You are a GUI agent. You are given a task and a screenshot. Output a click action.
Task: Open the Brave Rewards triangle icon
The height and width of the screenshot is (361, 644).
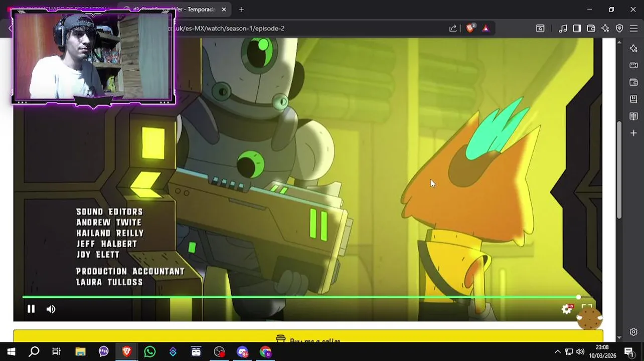pos(486,29)
